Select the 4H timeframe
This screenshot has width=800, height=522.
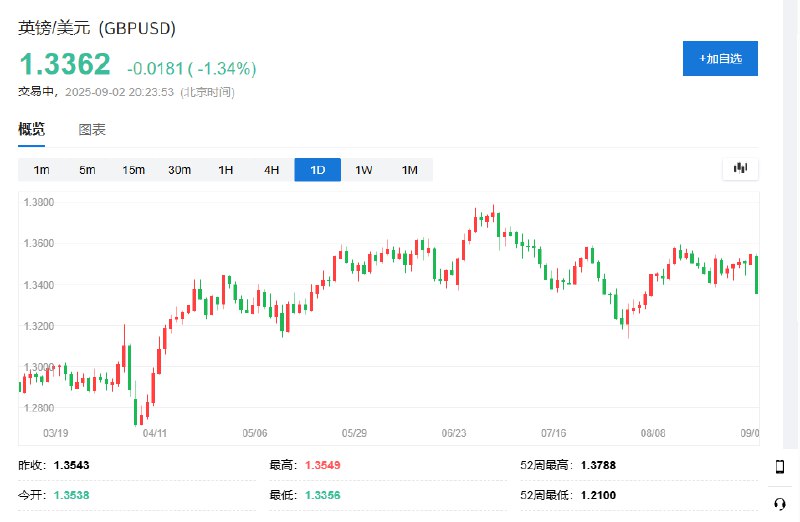click(271, 170)
